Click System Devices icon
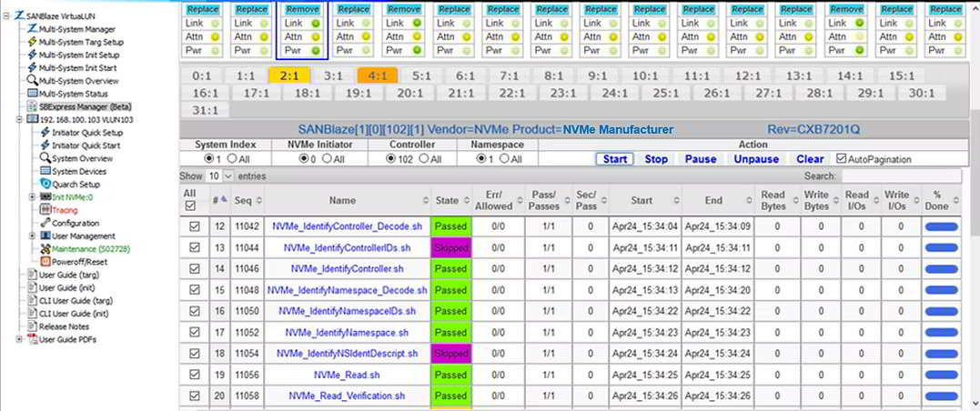Screen dimensions: 980x411 (x=45, y=171)
